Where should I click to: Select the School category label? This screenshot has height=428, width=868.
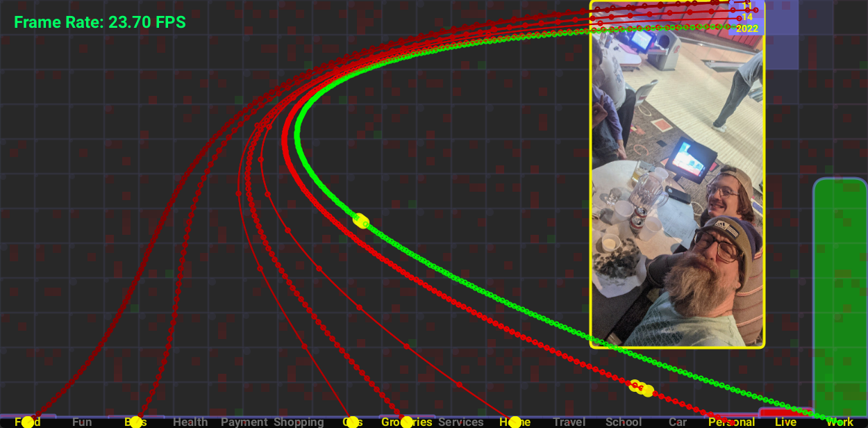[624, 422]
